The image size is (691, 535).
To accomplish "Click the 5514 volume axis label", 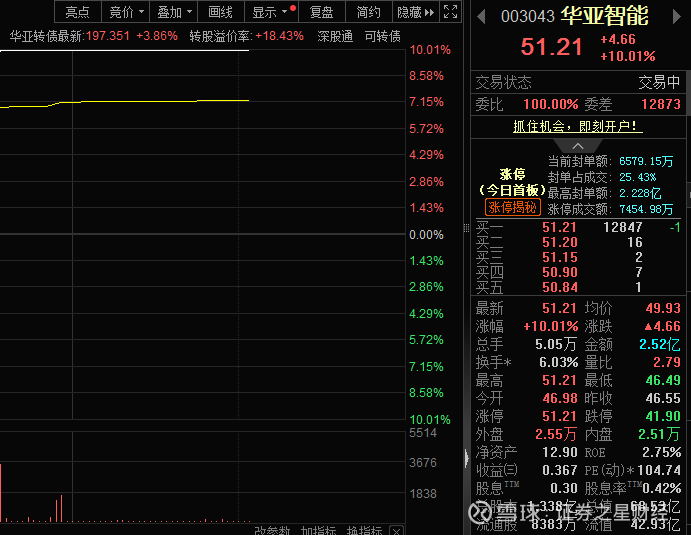I will tap(423, 433).
